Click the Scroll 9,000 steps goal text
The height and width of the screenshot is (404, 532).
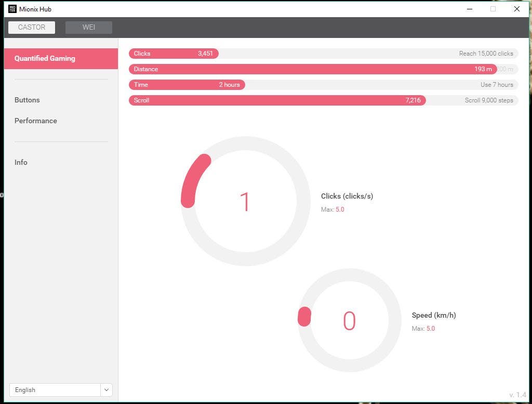pyautogui.click(x=488, y=100)
